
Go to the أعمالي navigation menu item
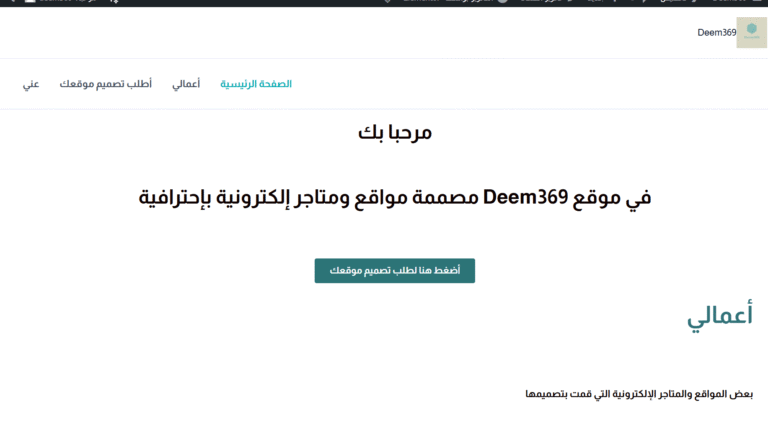coord(186,84)
